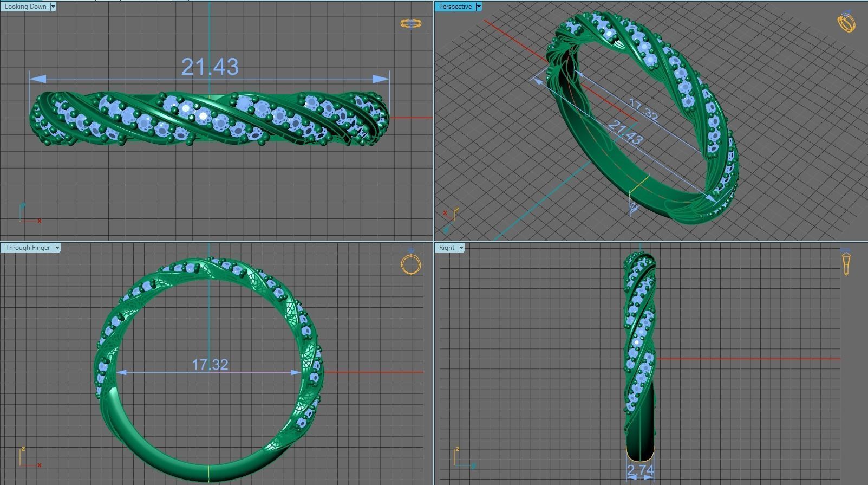Image resolution: width=868 pixels, height=485 pixels.
Task: Select the Perspective viewport title
Action: click(455, 7)
